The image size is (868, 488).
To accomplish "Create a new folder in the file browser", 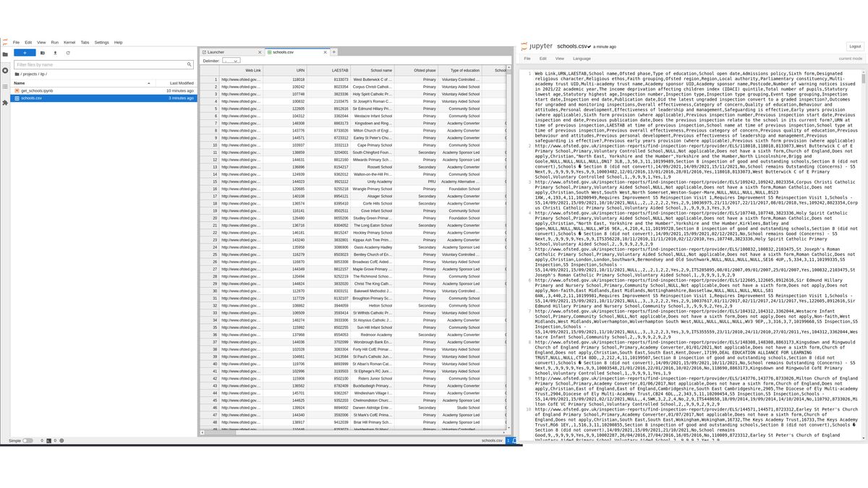I will point(43,53).
